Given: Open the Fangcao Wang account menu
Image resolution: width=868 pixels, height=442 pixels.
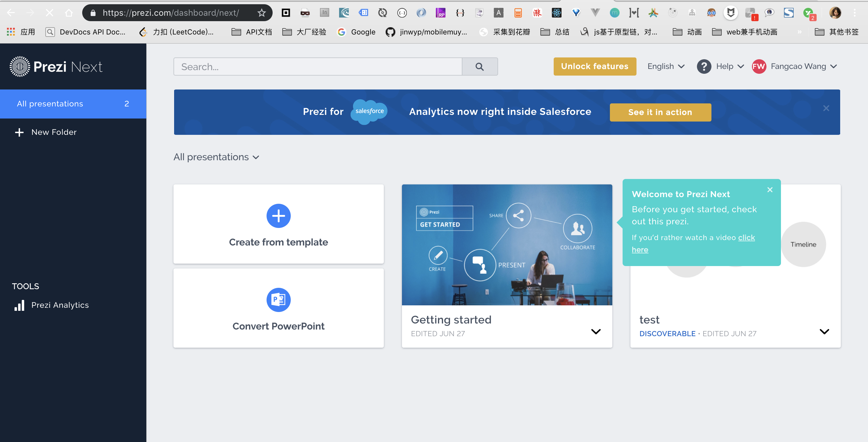Looking at the screenshot, I should pyautogui.click(x=798, y=67).
